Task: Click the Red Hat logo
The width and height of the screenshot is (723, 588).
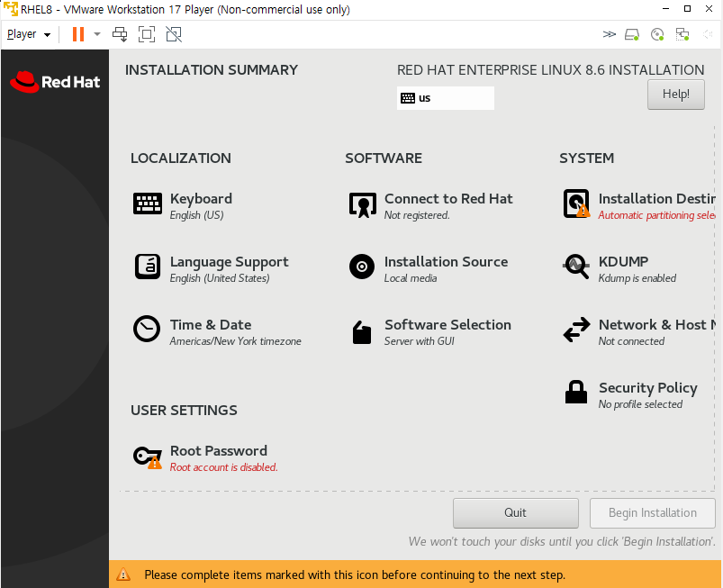Action: 55,82
